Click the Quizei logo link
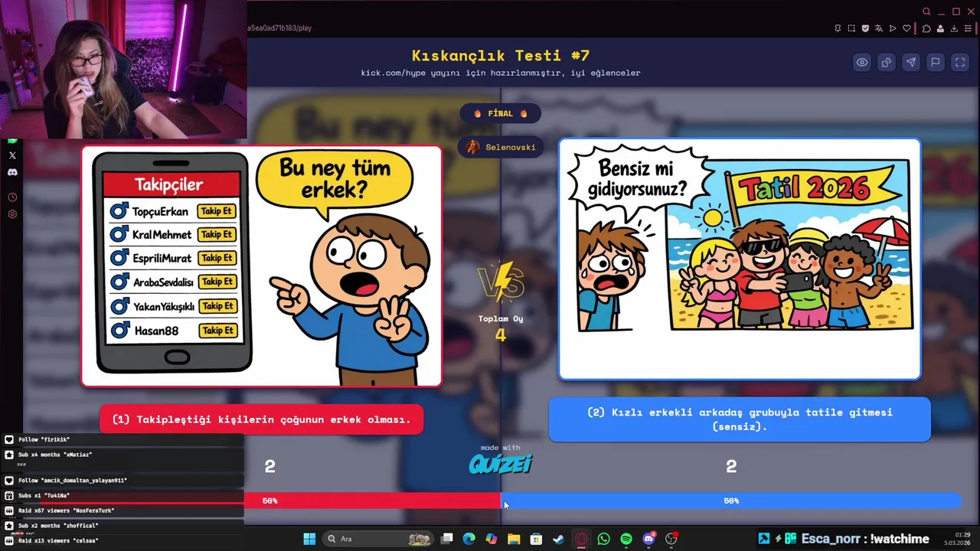This screenshot has height=551, width=980. [x=501, y=464]
